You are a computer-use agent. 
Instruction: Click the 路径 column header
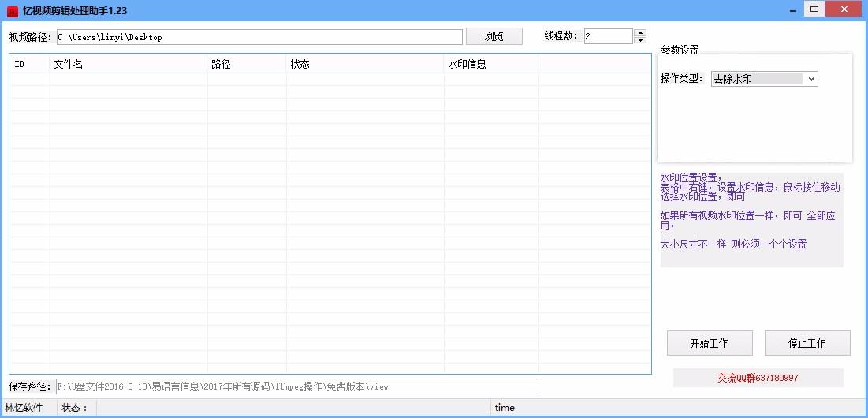click(247, 64)
